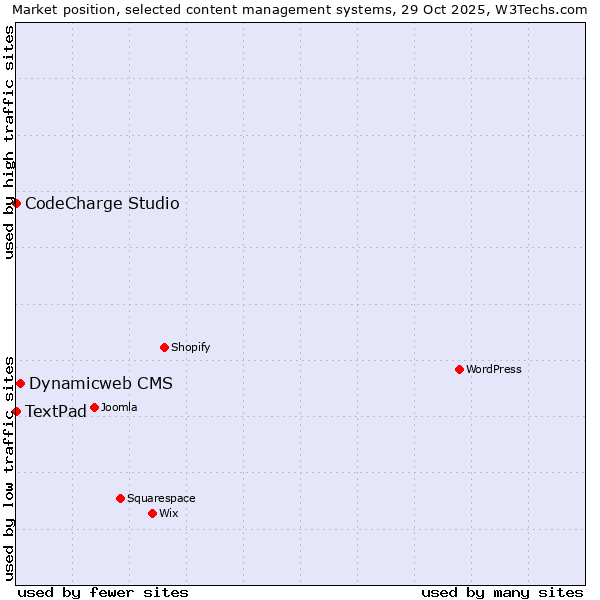This screenshot has width=600, height=600.
Task: Click the Dynamicweb CMS text label
Action: [x=101, y=384]
